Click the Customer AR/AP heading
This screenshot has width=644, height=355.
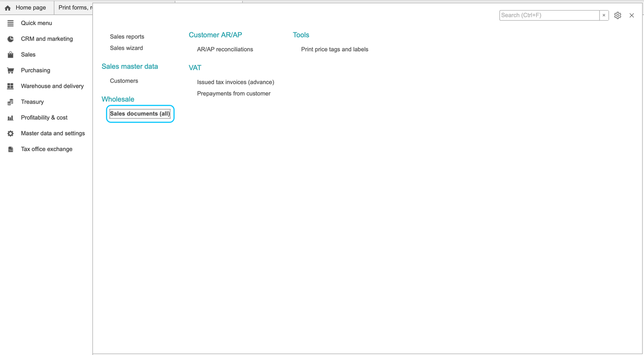pos(215,35)
